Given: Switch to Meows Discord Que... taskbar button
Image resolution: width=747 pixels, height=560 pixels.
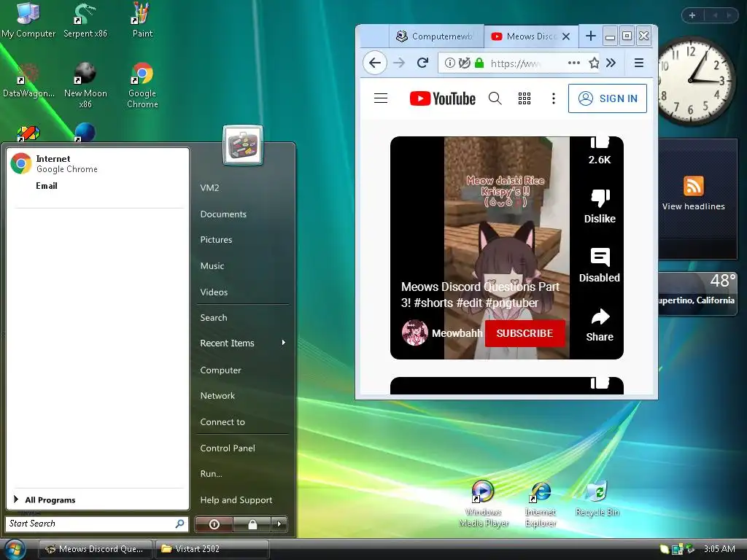Looking at the screenshot, I should [95, 549].
